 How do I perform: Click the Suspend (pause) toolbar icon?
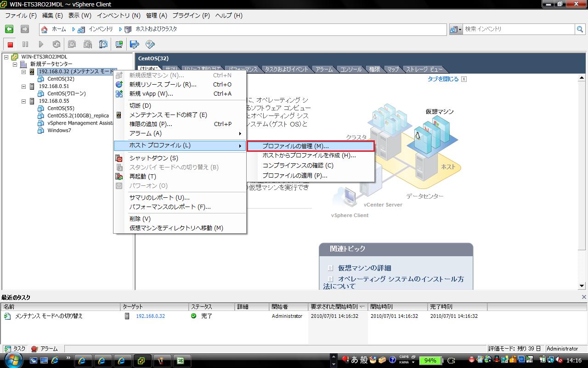pos(25,44)
